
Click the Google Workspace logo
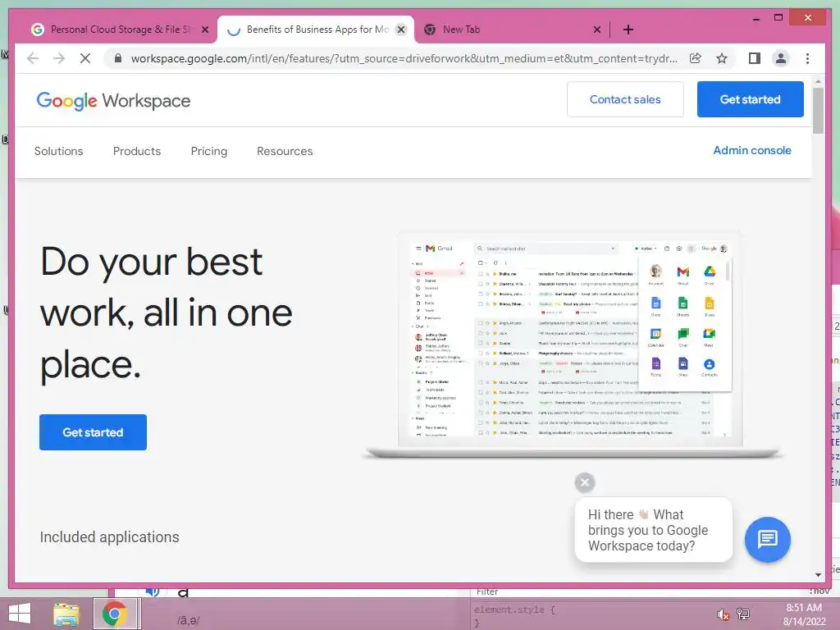point(113,101)
